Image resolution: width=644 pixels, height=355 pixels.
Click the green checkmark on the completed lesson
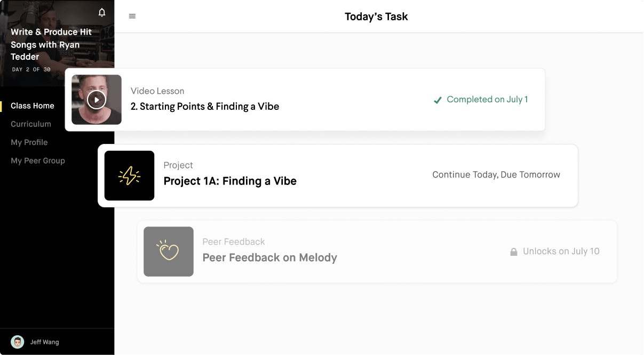click(438, 99)
